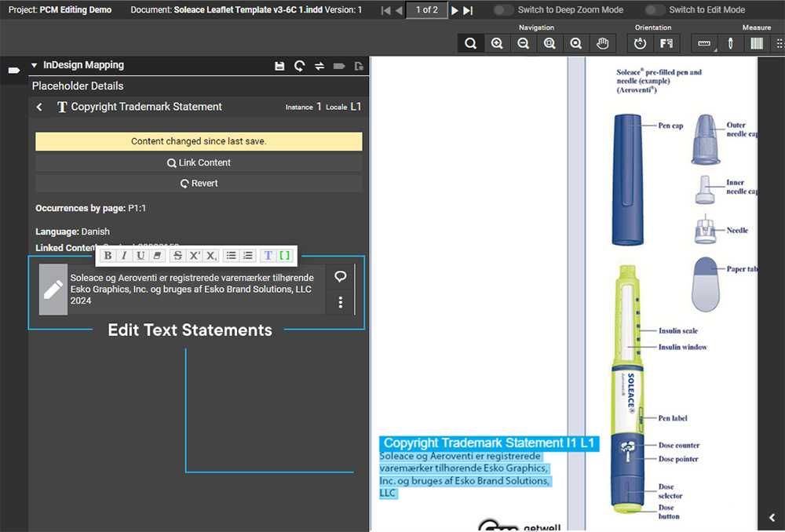The image size is (785, 532).
Task: Click the page number field 1 of 2
Action: point(426,10)
